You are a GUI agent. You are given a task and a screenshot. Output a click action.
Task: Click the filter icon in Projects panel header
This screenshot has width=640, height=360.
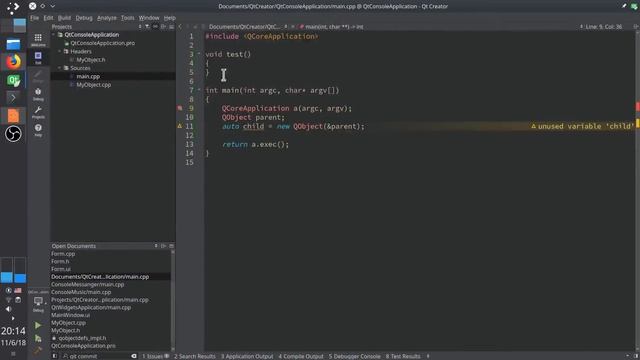tap(147, 27)
